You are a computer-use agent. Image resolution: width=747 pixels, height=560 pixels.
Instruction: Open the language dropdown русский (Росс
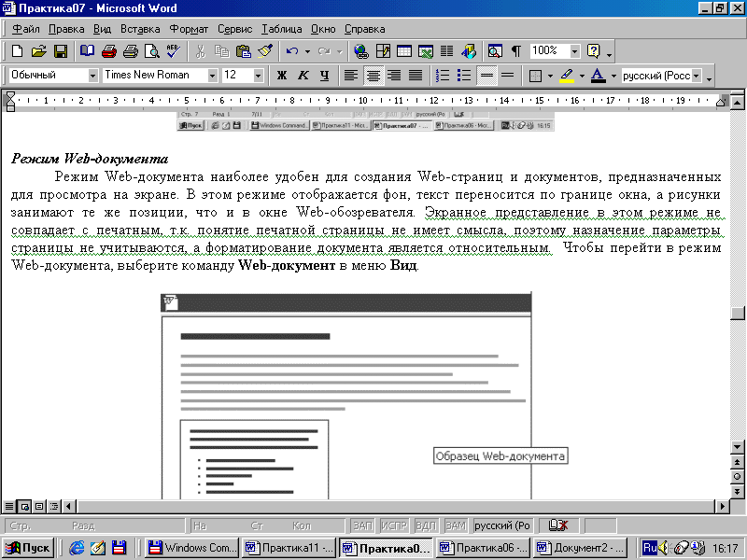697,76
